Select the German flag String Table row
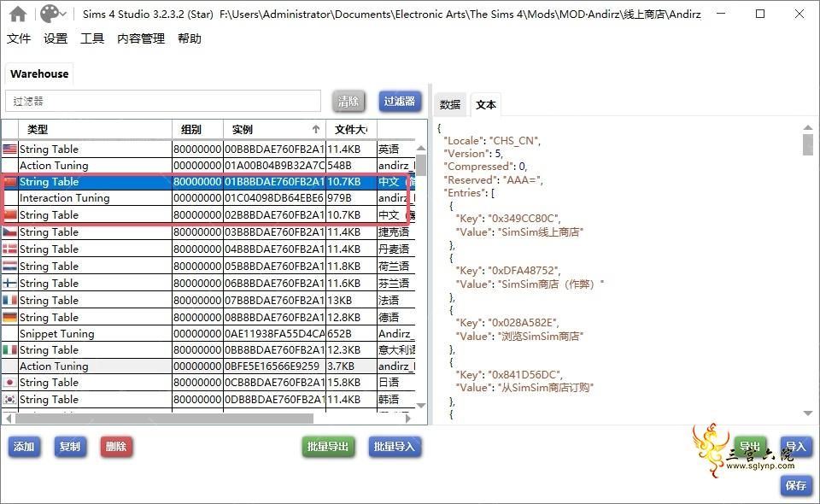Image resolution: width=820 pixels, height=504 pixels. pos(209,318)
